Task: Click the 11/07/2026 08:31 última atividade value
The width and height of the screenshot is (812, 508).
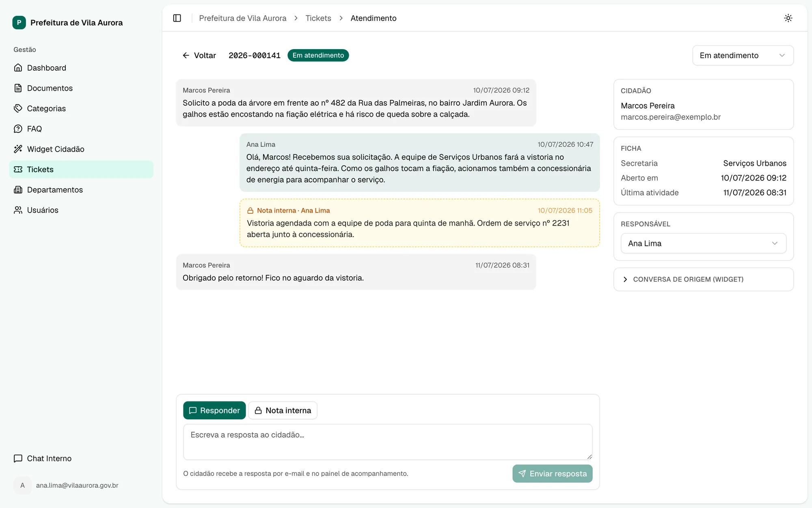Action: pyautogui.click(x=754, y=193)
